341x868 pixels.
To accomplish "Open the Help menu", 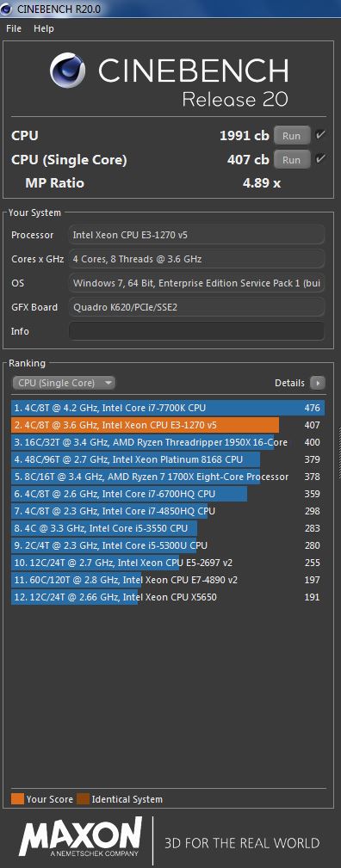I will (44, 28).
